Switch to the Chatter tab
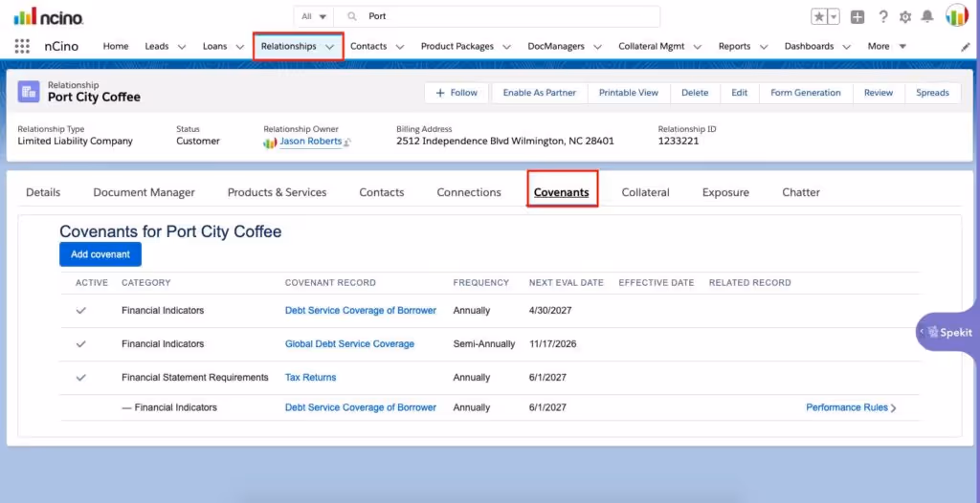The width and height of the screenshot is (980, 503). (x=801, y=192)
